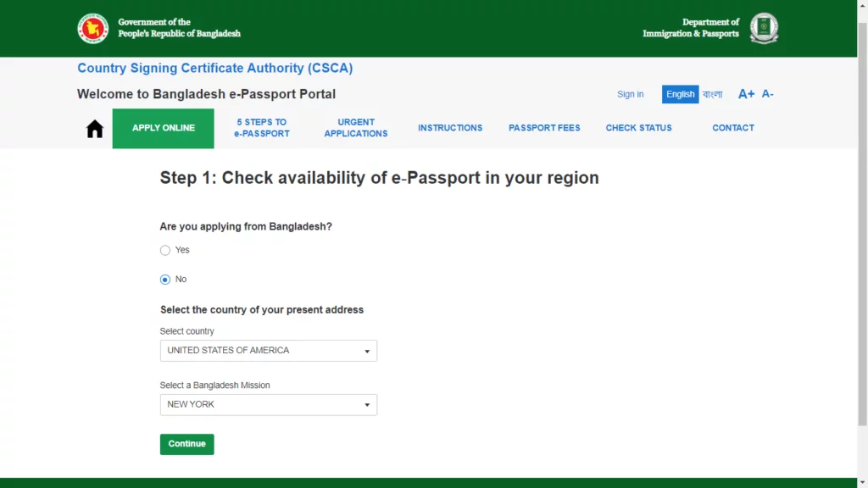This screenshot has height=488, width=868.
Task: Click the Bangladesh government emblem logo
Action: coord(93,28)
